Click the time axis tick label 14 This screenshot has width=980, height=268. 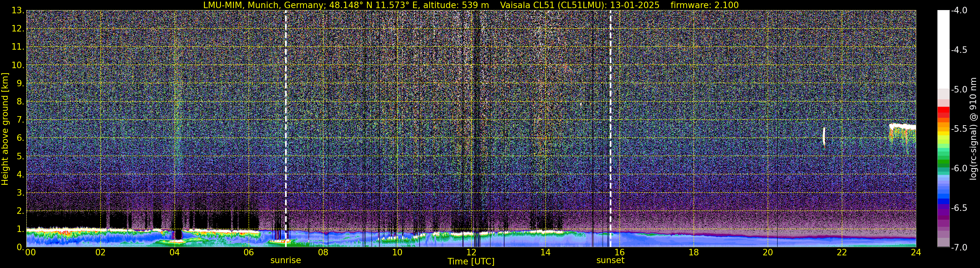[x=545, y=253]
